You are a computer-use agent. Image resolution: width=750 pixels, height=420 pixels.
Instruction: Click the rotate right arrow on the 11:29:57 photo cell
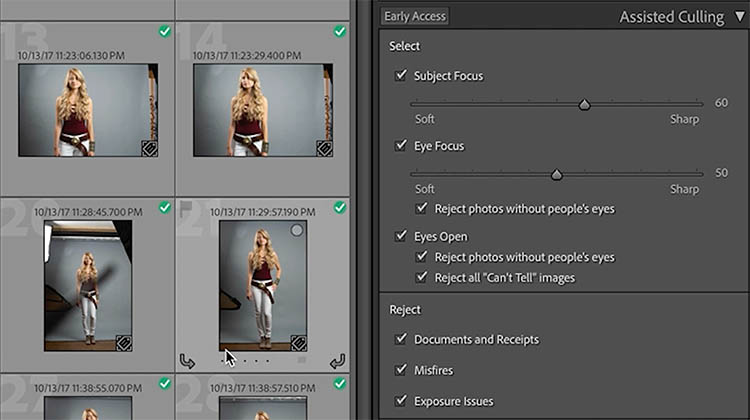point(336,361)
